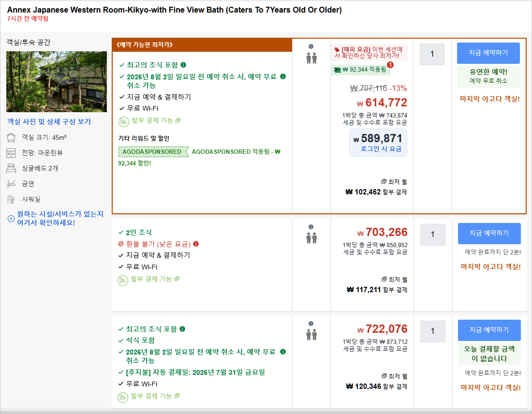Click occupancy info icon above guests in first offer
This screenshot has height=414, width=532.
(311, 46)
